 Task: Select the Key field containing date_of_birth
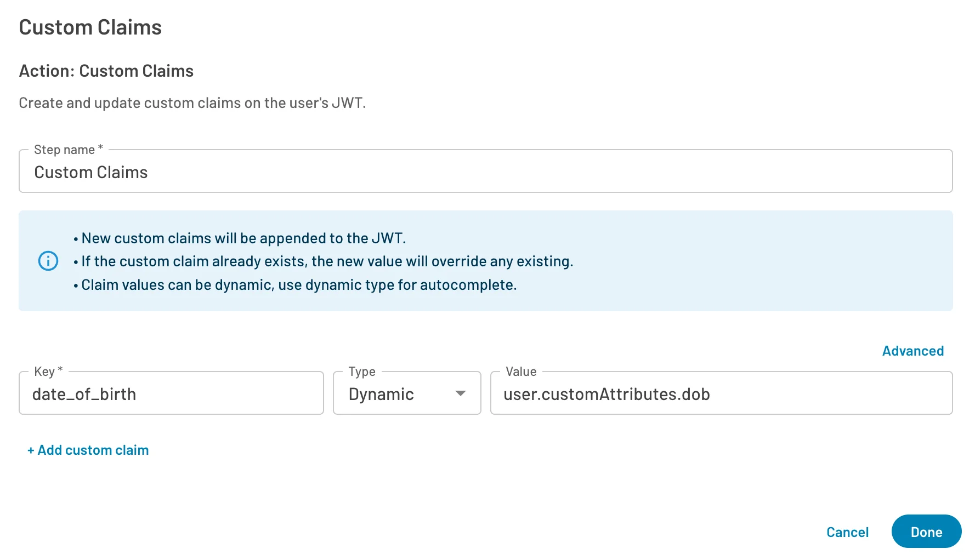pyautogui.click(x=171, y=393)
